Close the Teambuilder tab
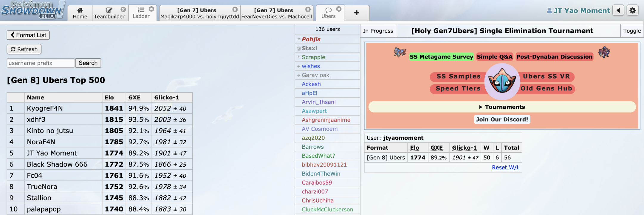 point(123,10)
